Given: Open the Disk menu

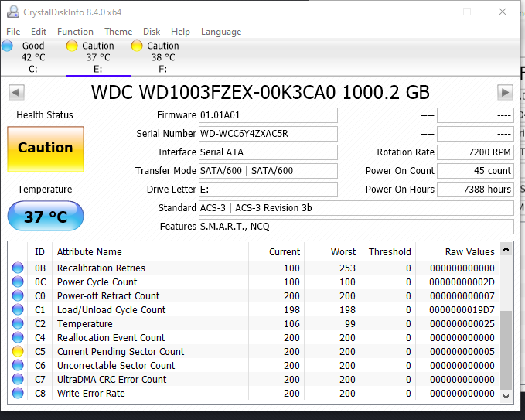Looking at the screenshot, I should tap(152, 32).
